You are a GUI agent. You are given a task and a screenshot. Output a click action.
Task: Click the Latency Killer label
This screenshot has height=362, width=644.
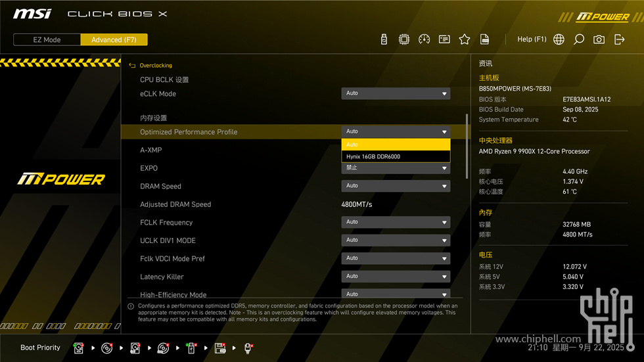162,277
